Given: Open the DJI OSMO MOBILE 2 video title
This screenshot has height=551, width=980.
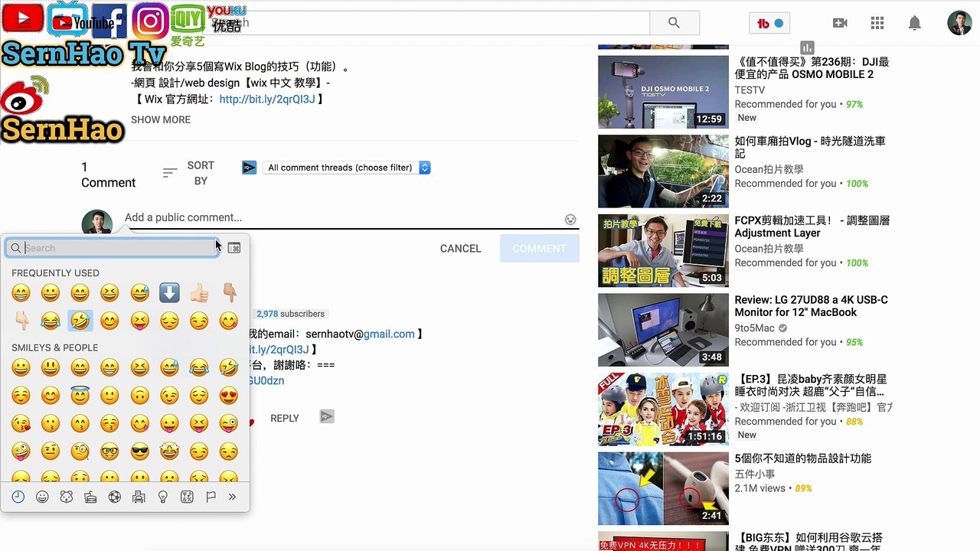Looking at the screenshot, I should [x=812, y=68].
